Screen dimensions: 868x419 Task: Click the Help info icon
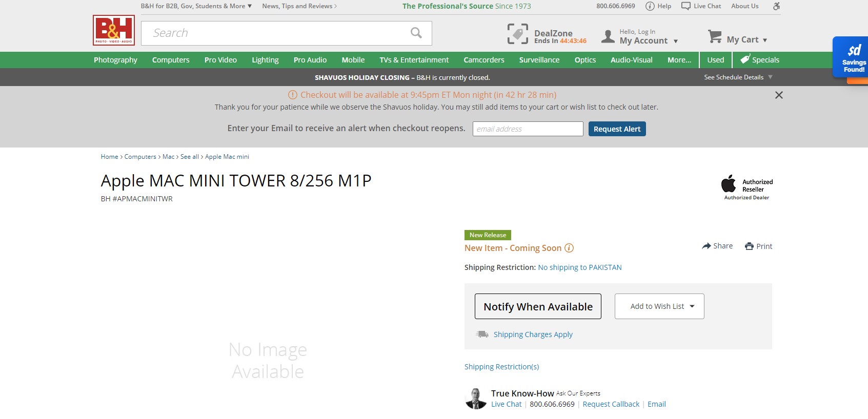pos(650,6)
